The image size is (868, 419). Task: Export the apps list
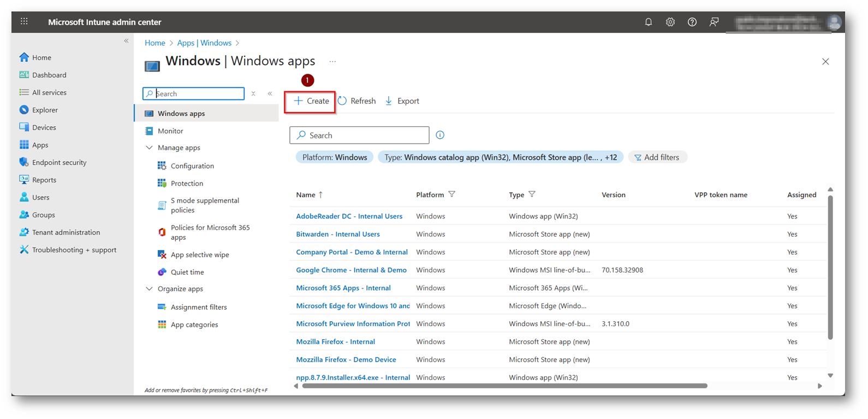coord(402,101)
